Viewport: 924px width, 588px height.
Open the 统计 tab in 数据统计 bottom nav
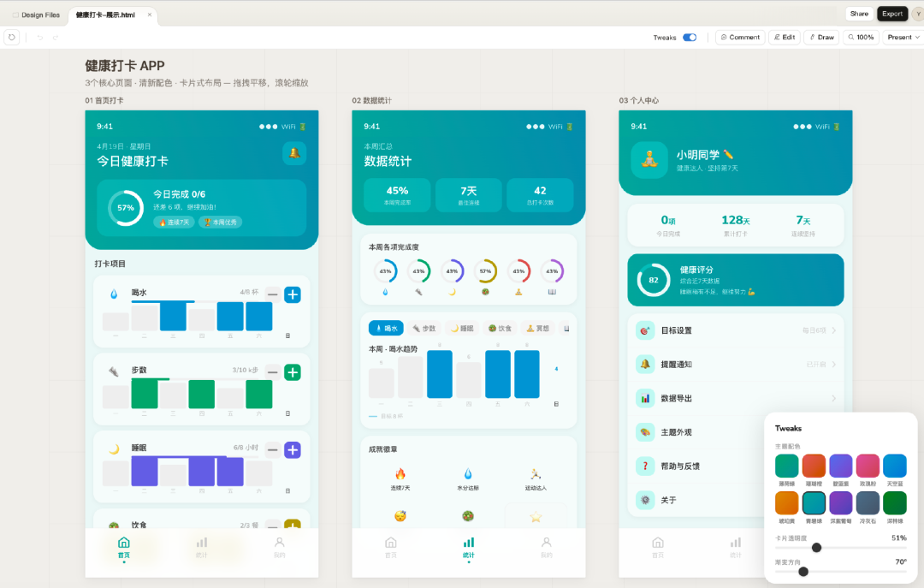(x=468, y=546)
